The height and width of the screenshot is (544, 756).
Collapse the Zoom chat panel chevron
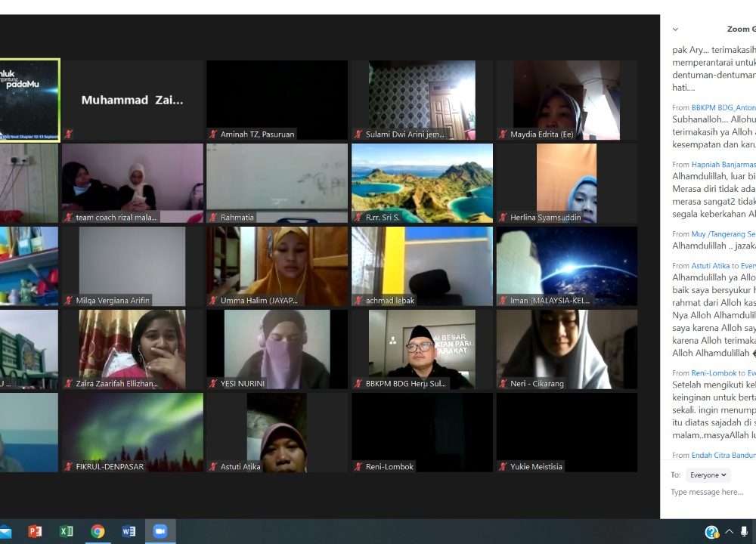pos(675,29)
